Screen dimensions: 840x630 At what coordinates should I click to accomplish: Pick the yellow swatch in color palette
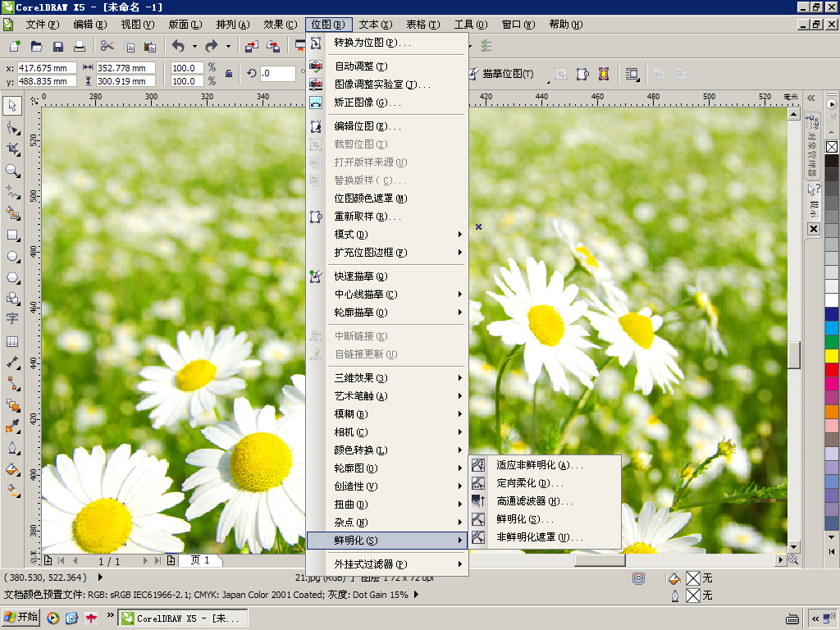(831, 355)
